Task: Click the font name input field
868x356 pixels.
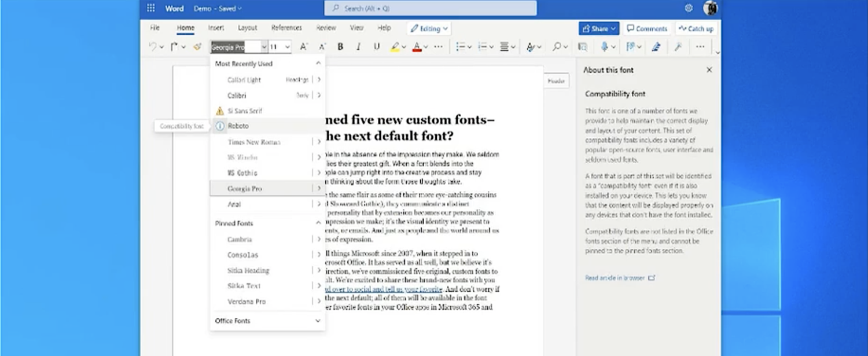Action: [x=236, y=47]
